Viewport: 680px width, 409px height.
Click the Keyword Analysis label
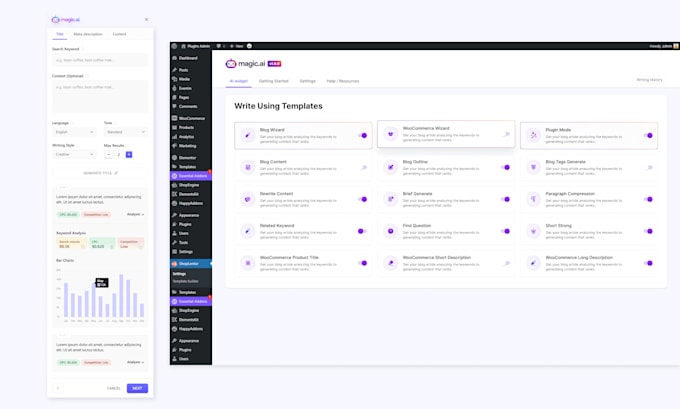(71, 233)
